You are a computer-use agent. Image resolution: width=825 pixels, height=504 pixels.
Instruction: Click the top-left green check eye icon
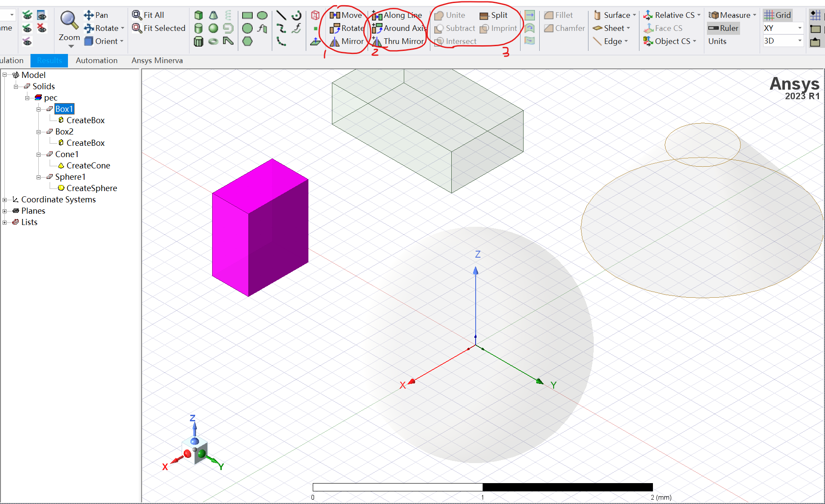tap(27, 15)
